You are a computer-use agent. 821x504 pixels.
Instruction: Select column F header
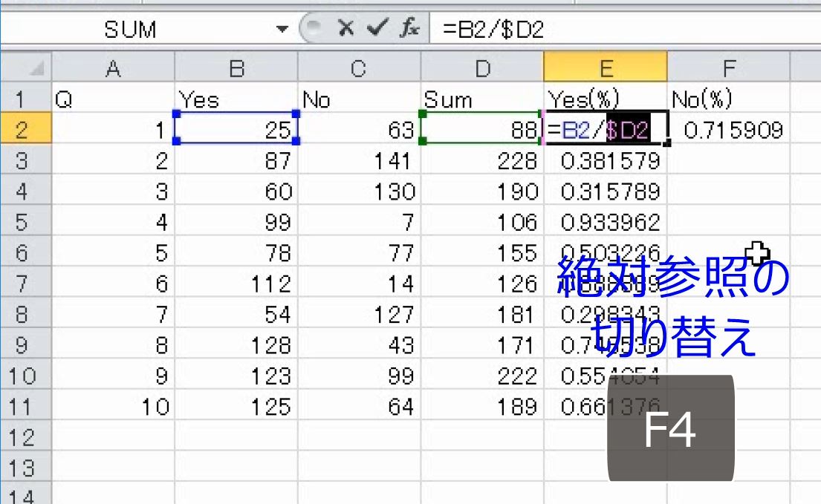click(x=728, y=68)
